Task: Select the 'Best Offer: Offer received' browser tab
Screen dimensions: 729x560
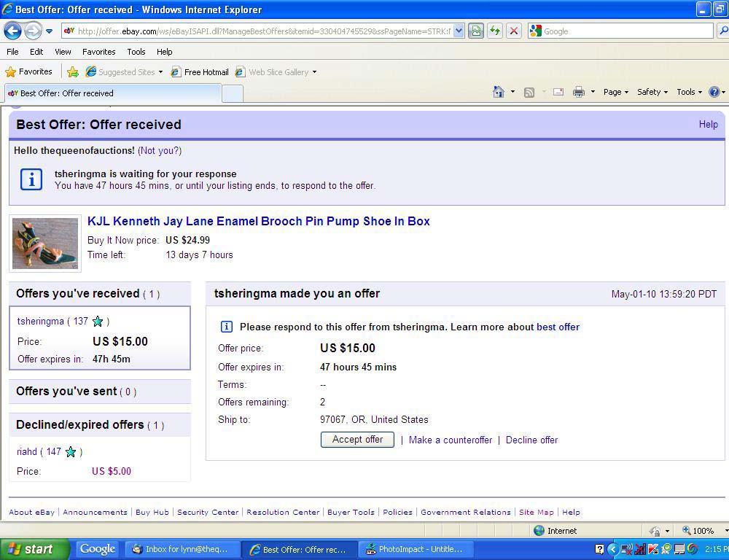Action: click(x=112, y=93)
